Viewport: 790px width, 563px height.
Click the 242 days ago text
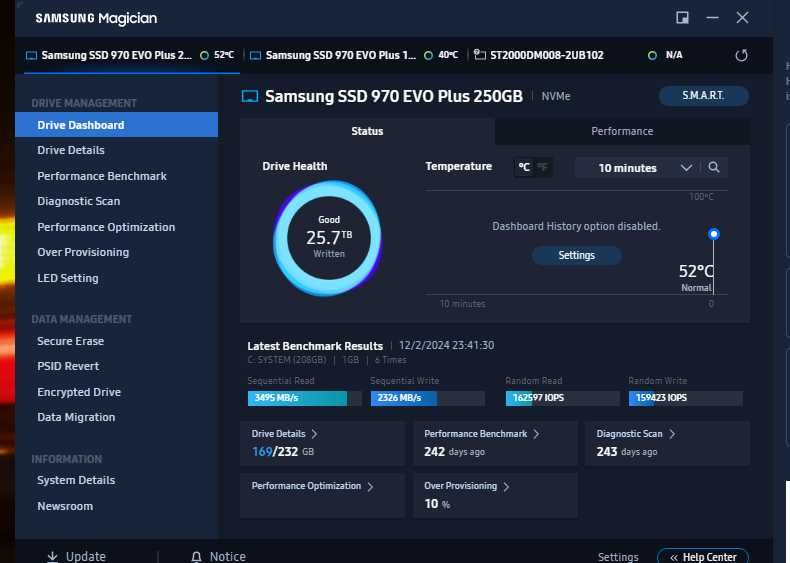point(454,451)
